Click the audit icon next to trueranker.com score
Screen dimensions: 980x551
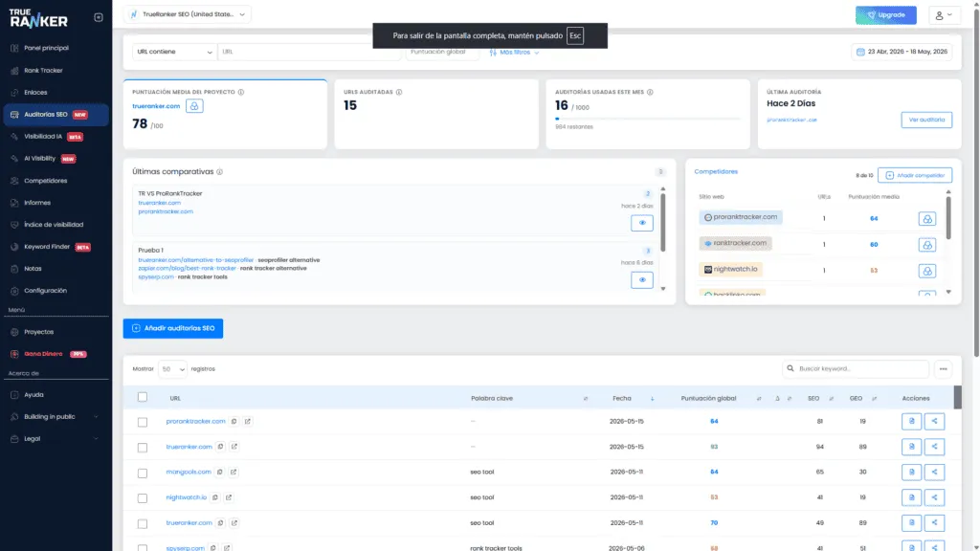pyautogui.click(x=194, y=106)
